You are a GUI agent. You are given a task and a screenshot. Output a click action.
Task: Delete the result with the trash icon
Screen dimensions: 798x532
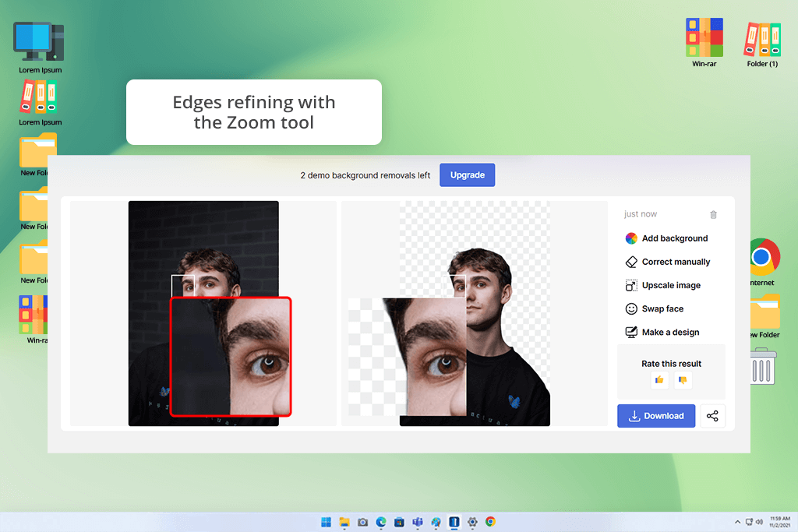[714, 215]
